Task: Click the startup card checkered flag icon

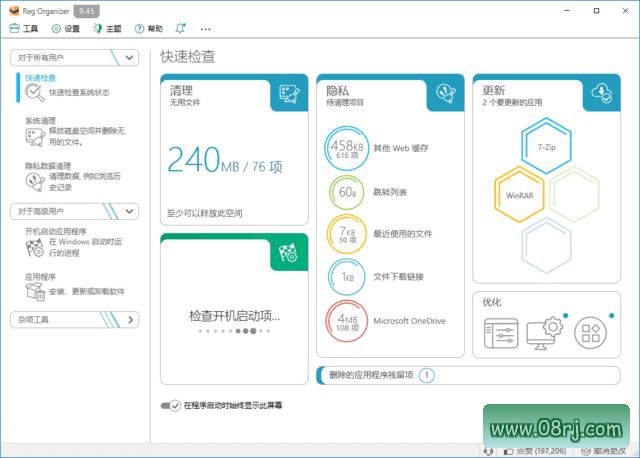Action: 289,253
